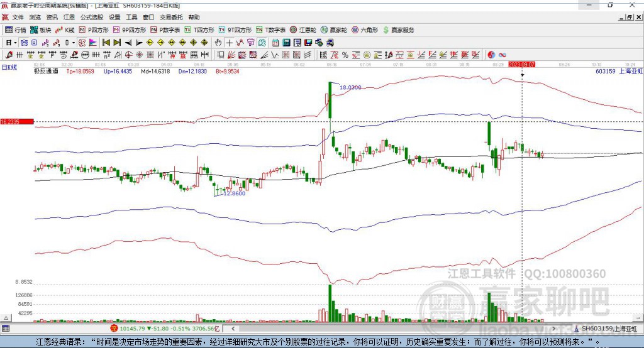The image size is (644, 348).
Task: Open the 公式选股 menu
Action: pyautogui.click(x=92, y=17)
